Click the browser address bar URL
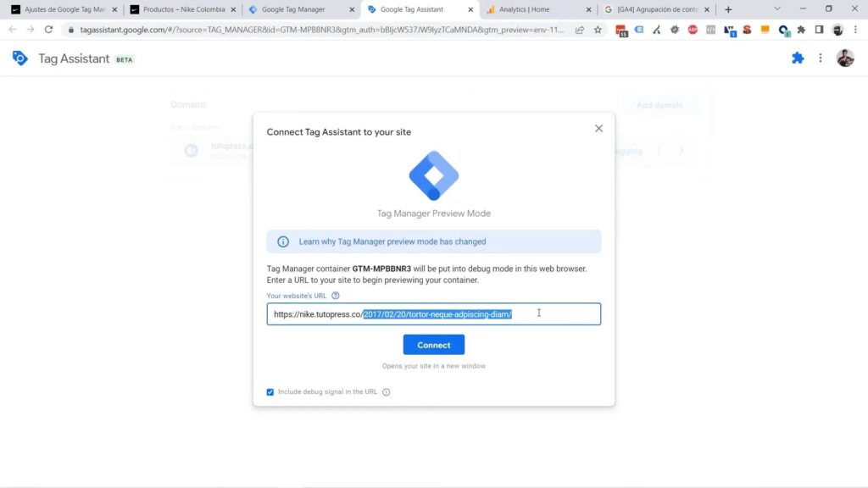 (x=321, y=30)
